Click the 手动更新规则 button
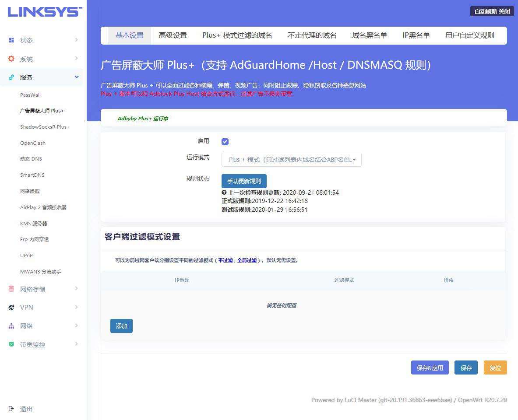This screenshot has width=518, height=420. click(244, 181)
